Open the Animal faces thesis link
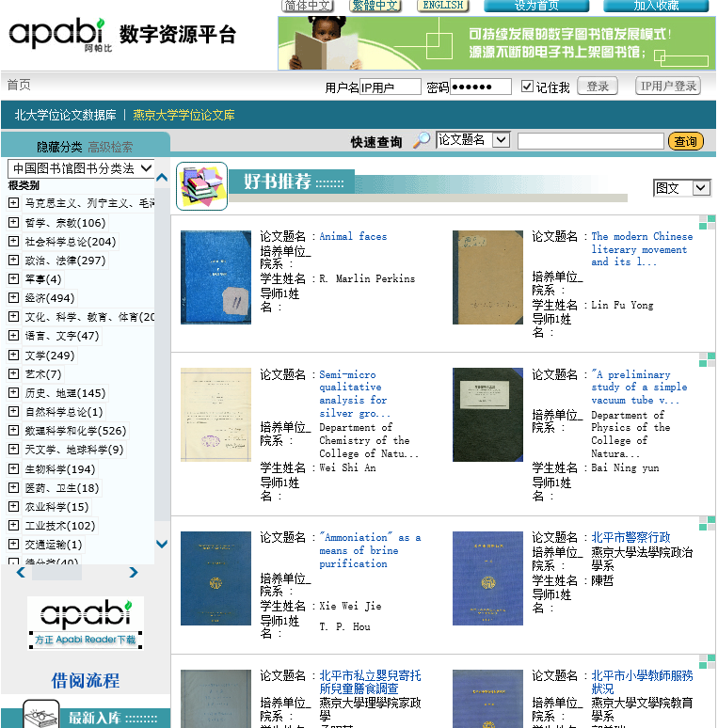Viewport: 718px width, 728px height. (353, 236)
